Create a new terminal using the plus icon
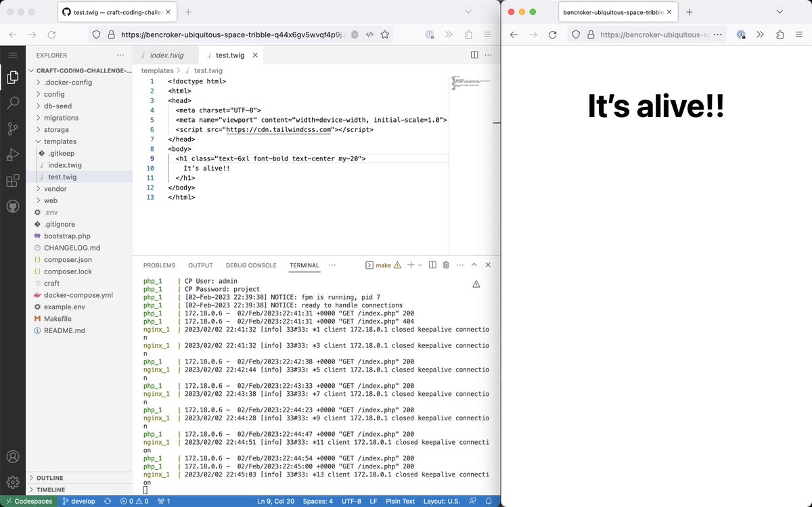Screen dimensions: 812x507 point(411,265)
